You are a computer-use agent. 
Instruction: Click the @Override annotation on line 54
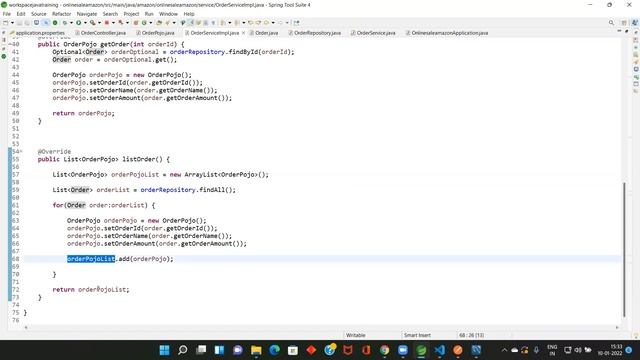point(54,151)
